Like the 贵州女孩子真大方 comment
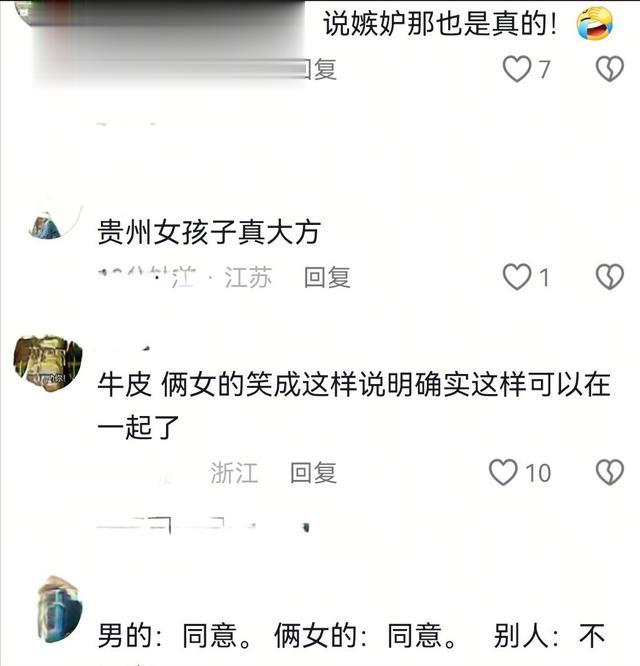This screenshot has height=666, width=640. point(517,277)
